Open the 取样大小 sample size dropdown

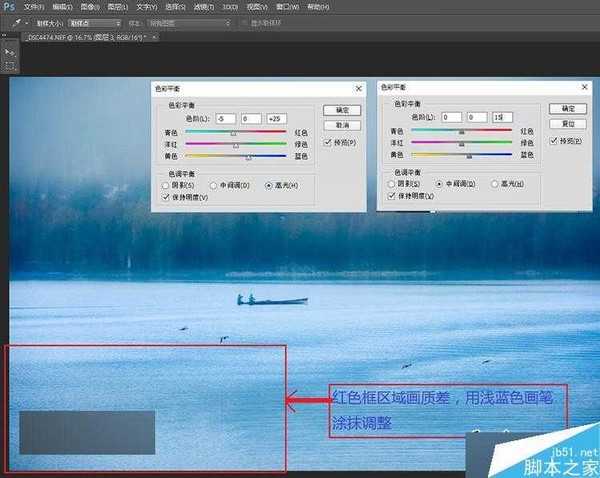coord(95,23)
